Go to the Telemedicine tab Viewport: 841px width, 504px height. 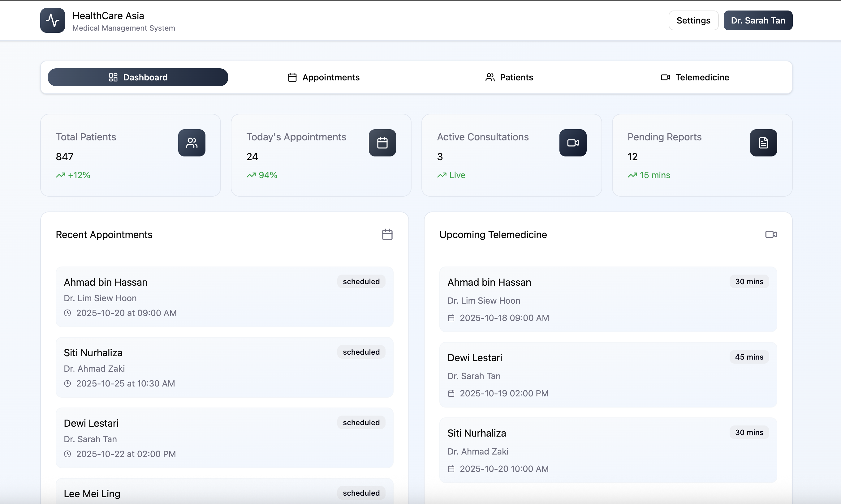(695, 77)
